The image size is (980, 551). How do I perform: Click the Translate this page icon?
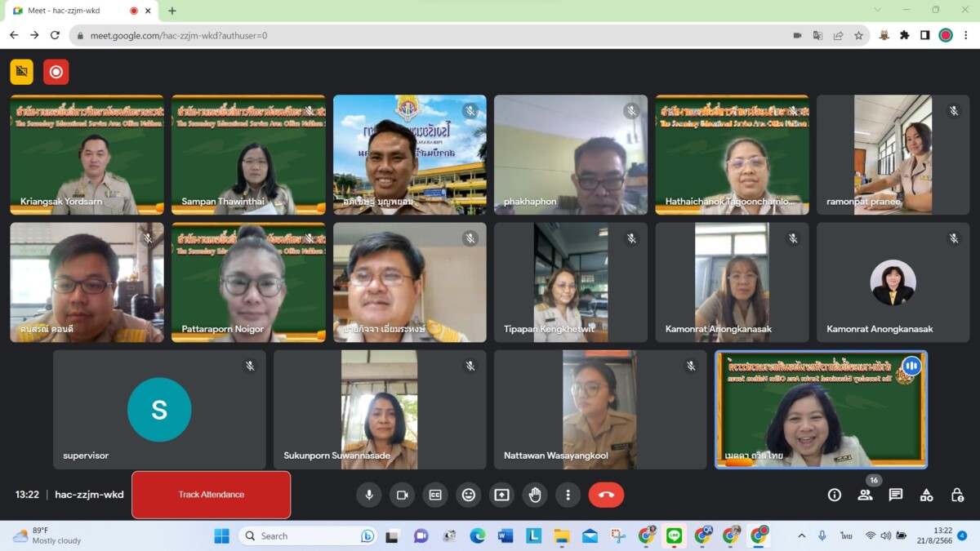point(817,35)
